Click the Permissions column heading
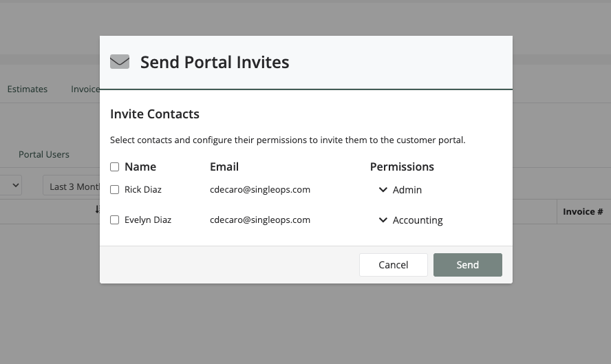The image size is (611, 364). point(402,167)
